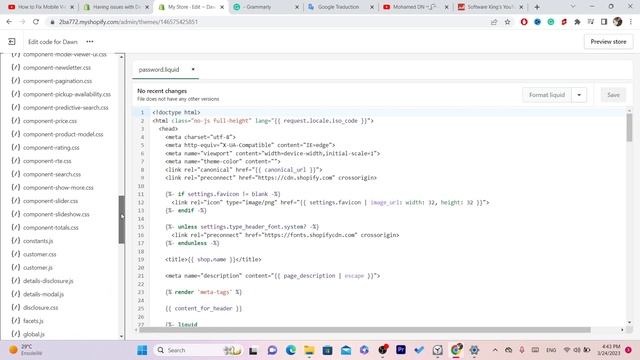Open details-modal.js file
The height and width of the screenshot is (360, 640).
point(43,294)
